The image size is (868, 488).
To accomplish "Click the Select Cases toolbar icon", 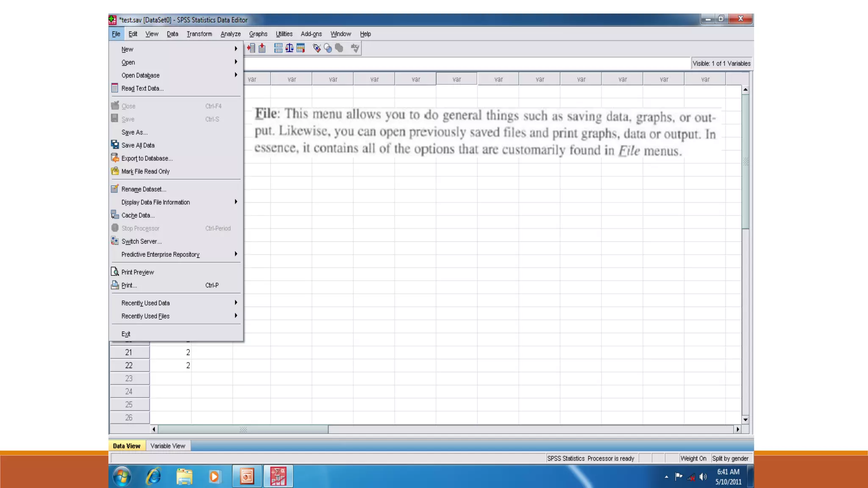I will [x=301, y=48].
